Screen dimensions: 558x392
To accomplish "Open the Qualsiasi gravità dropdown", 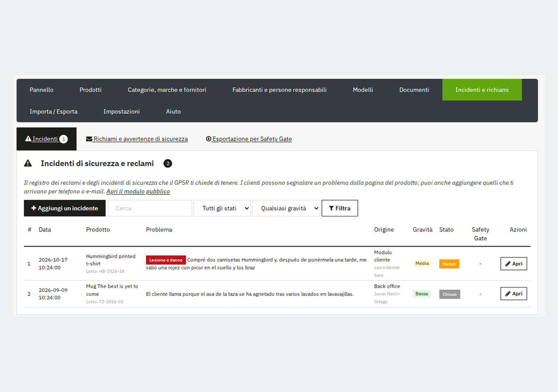I will [286, 209].
